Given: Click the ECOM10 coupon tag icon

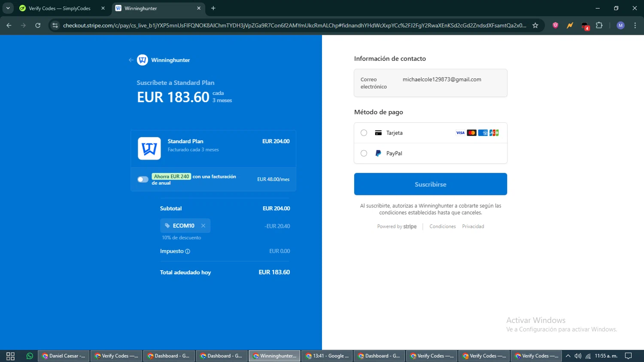Looking at the screenshot, I should coord(167,226).
